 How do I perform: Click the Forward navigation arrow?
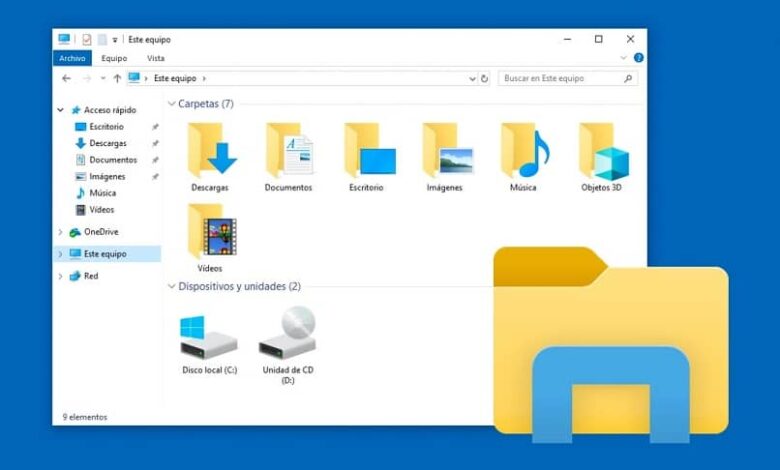pyautogui.click(x=87, y=78)
